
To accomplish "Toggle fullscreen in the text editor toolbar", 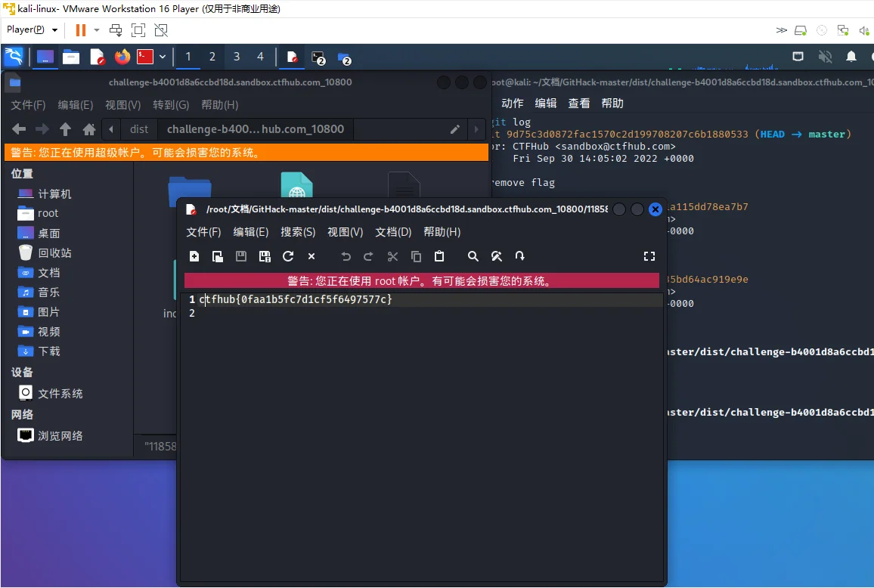I will coord(649,256).
